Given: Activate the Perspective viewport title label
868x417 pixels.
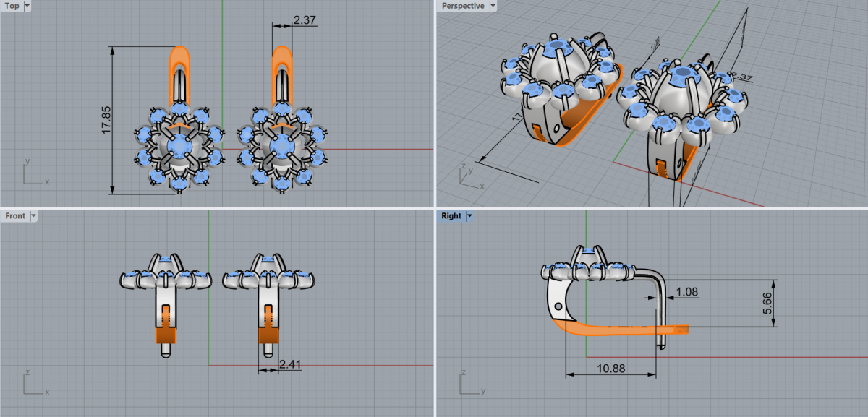Looking at the screenshot, I should (463, 6).
